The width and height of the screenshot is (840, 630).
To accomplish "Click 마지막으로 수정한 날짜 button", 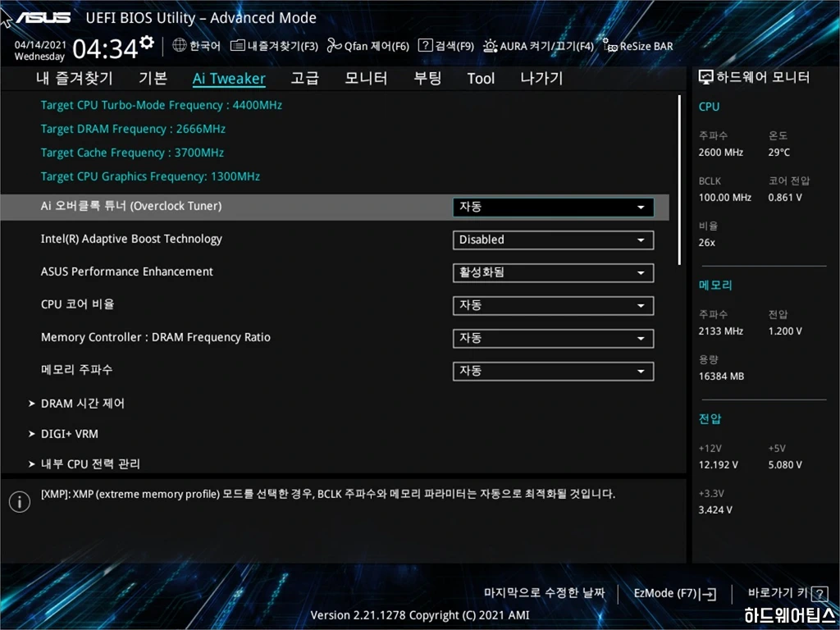I will point(545,593).
